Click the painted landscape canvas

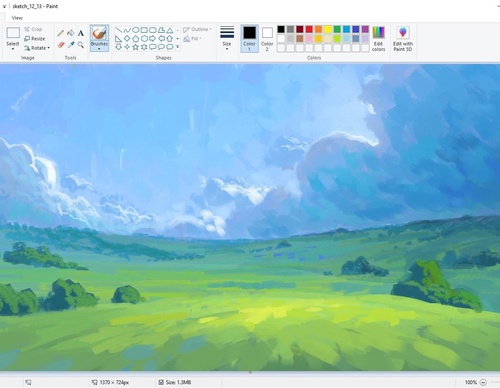pos(250,218)
